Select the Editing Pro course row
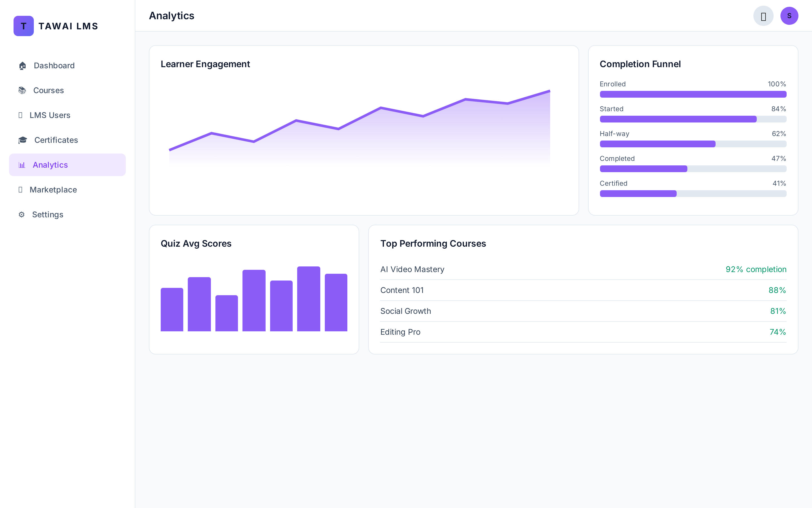Image resolution: width=812 pixels, height=508 pixels. click(x=583, y=332)
